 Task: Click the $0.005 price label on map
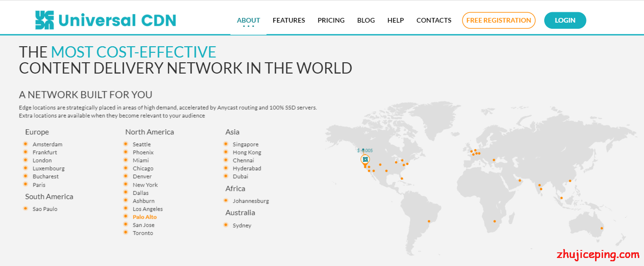coord(365,150)
